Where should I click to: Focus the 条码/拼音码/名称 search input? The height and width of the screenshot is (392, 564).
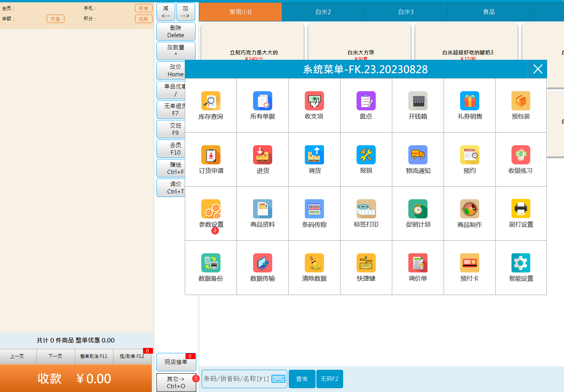tap(244, 379)
